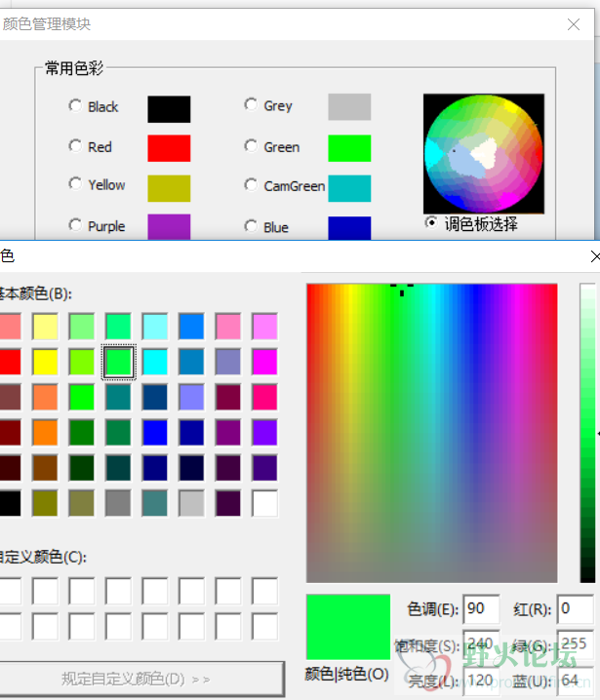The image size is (600, 700).
Task: Pick the violet swatch in fourth row
Action: click(265, 433)
